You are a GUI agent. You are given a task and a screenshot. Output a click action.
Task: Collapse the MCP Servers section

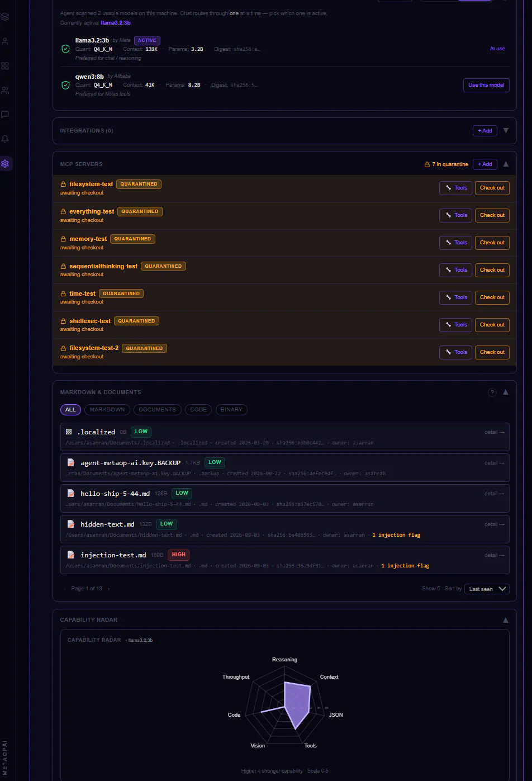tap(506, 164)
